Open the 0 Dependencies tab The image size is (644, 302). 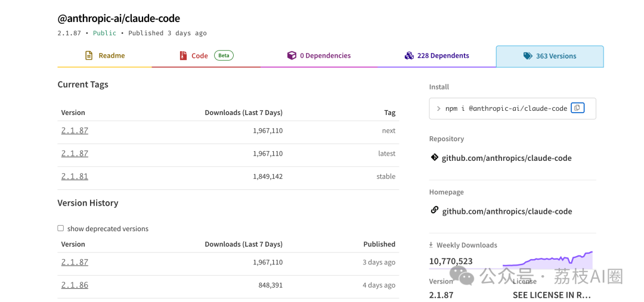tap(319, 56)
